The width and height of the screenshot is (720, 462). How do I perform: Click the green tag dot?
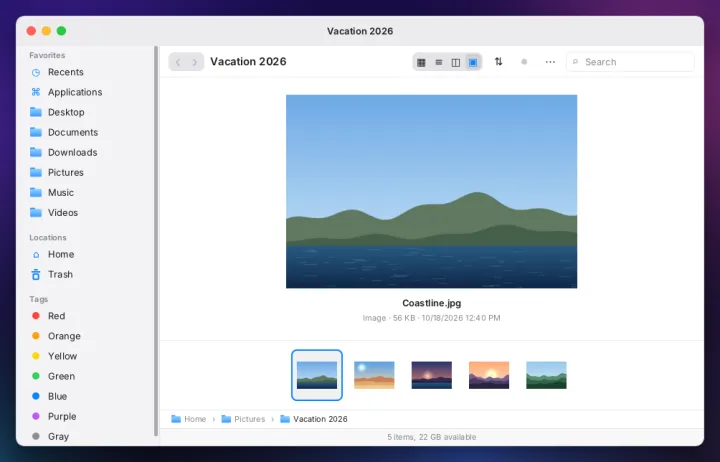point(36,376)
